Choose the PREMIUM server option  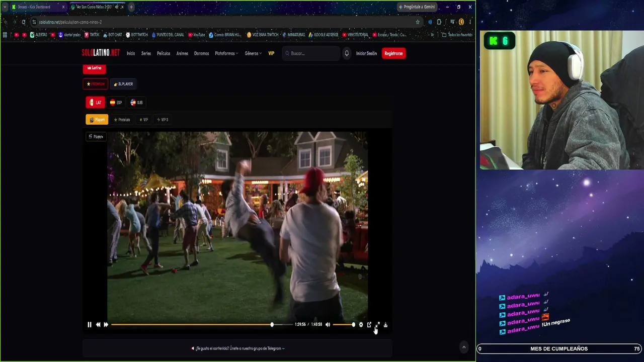click(96, 84)
